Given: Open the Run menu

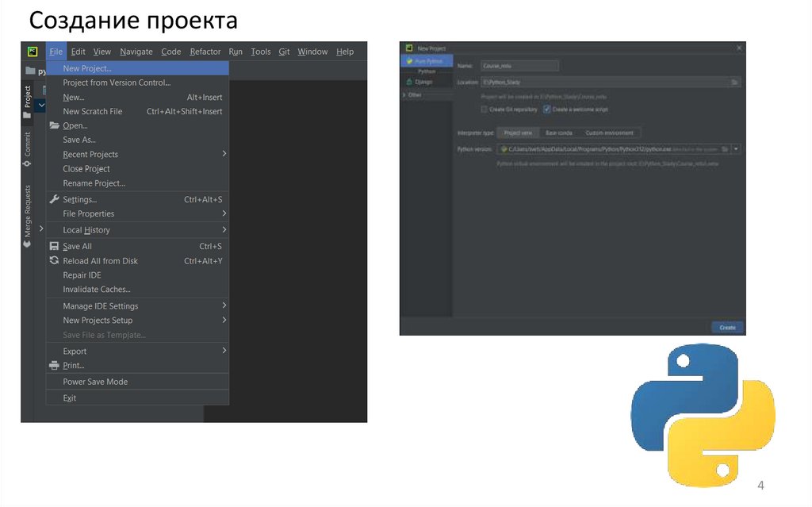Looking at the screenshot, I should (x=236, y=52).
